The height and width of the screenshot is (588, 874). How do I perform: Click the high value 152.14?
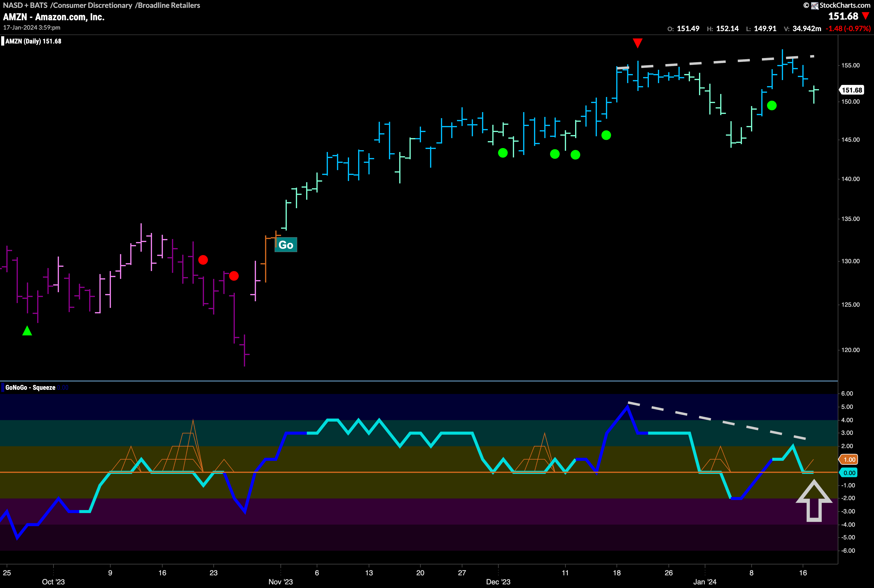pyautogui.click(x=727, y=28)
